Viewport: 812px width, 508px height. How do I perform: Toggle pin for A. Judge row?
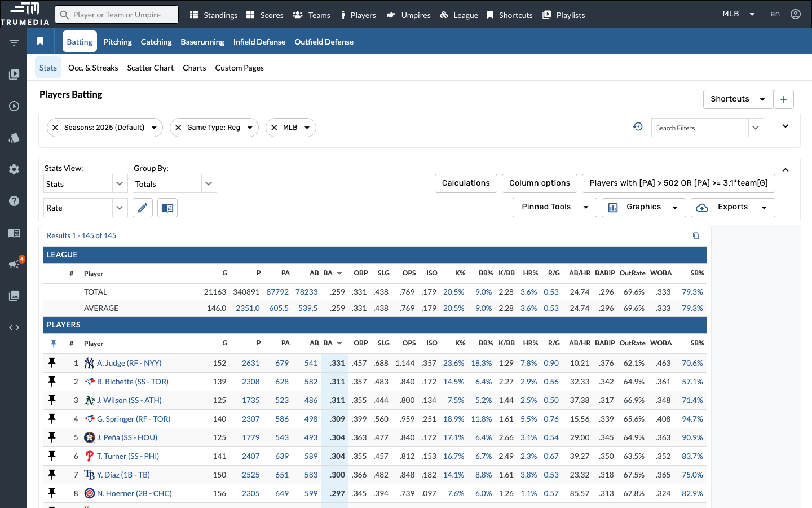pos(52,363)
